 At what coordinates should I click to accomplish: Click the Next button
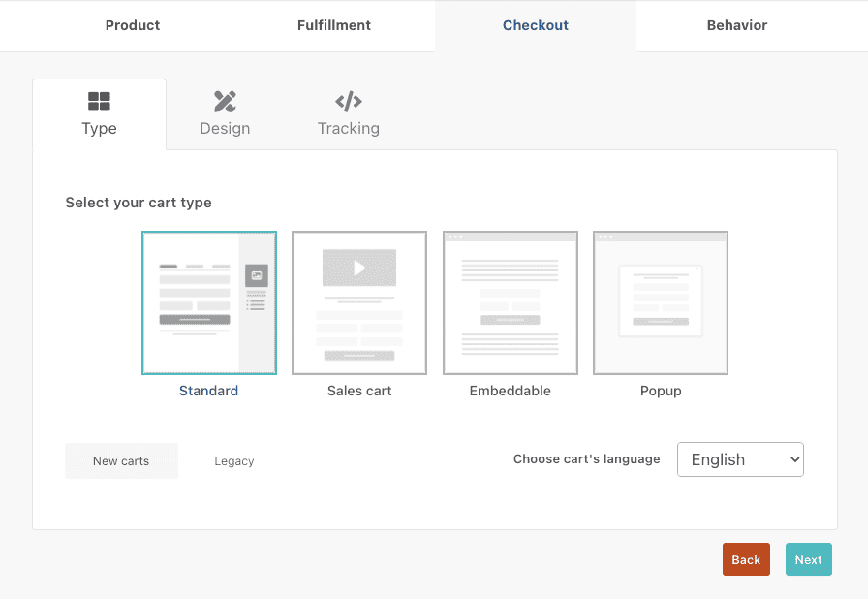[x=808, y=559]
